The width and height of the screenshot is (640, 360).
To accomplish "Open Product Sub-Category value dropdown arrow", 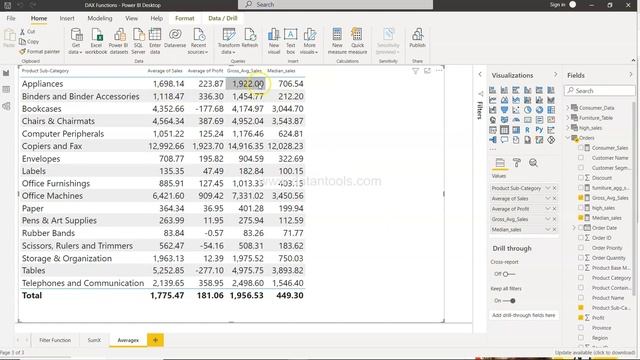I will (548, 188).
